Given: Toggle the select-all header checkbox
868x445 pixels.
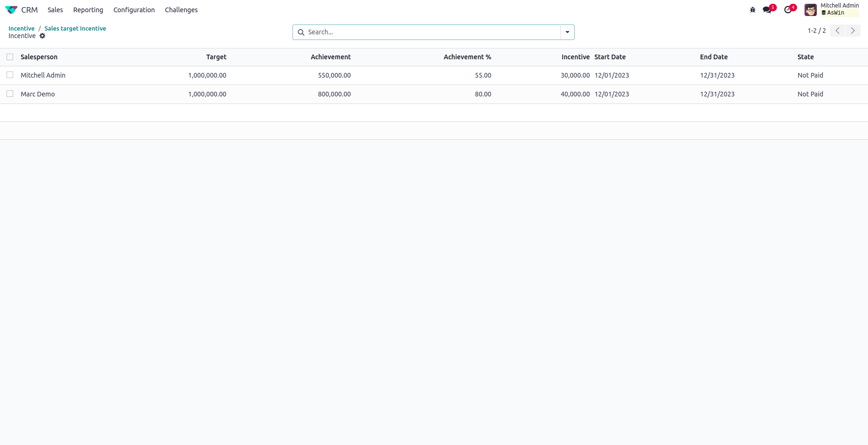Looking at the screenshot, I should (x=10, y=57).
